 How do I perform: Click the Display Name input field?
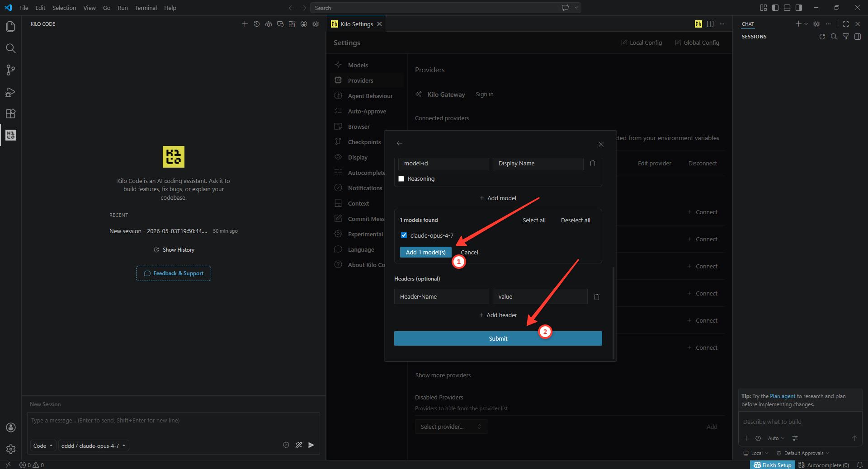[x=538, y=163]
